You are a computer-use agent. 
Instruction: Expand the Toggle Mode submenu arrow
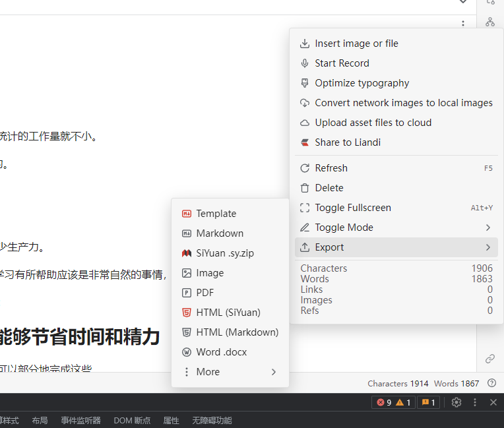point(488,228)
